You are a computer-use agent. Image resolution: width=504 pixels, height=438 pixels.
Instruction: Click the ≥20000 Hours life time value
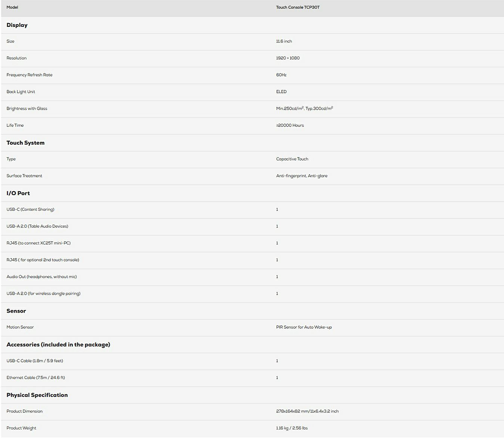click(290, 125)
